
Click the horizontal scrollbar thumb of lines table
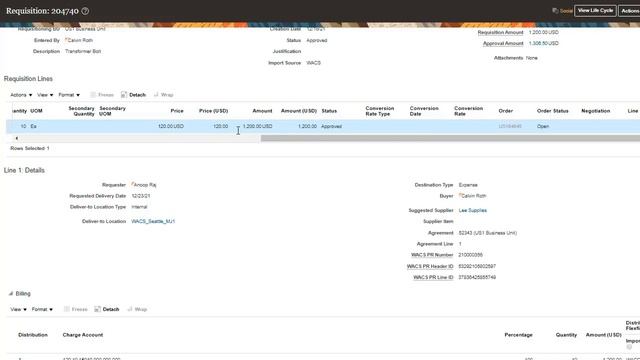click(450, 138)
